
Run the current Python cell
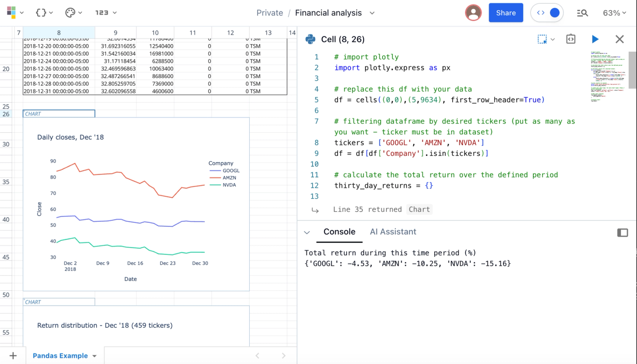click(x=595, y=39)
